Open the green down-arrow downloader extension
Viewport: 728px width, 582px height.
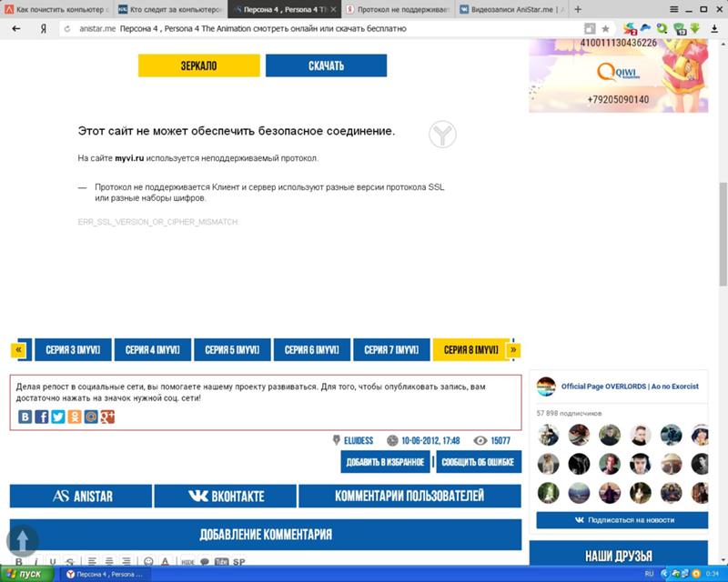click(695, 28)
